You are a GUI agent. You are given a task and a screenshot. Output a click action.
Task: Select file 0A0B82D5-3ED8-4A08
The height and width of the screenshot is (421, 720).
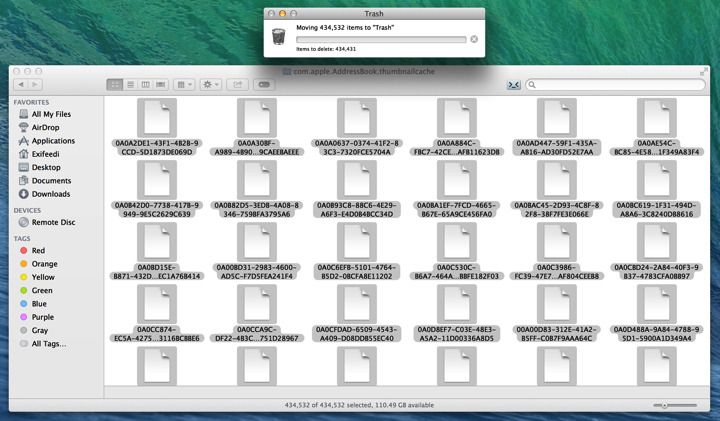[x=257, y=190]
